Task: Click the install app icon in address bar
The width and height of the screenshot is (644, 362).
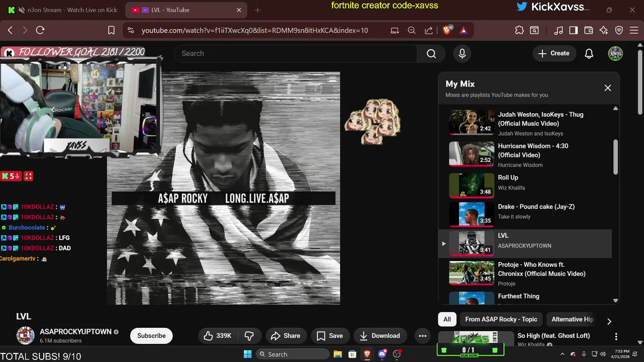Action: tap(395, 30)
